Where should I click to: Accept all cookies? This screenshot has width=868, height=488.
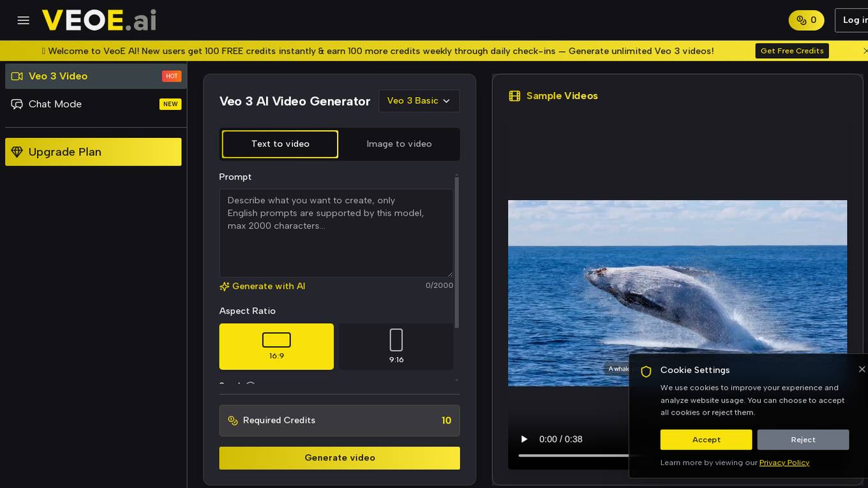[706, 439]
